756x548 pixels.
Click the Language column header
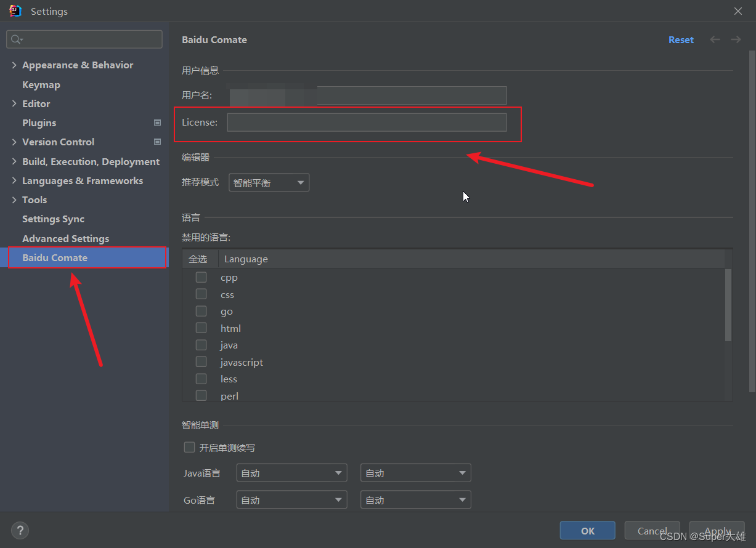246,259
